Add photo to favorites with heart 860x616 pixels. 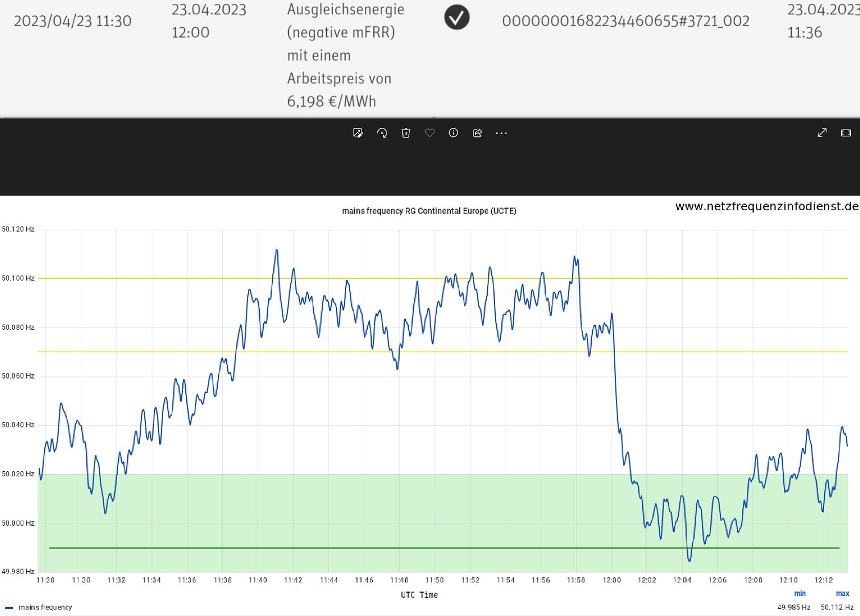click(430, 133)
